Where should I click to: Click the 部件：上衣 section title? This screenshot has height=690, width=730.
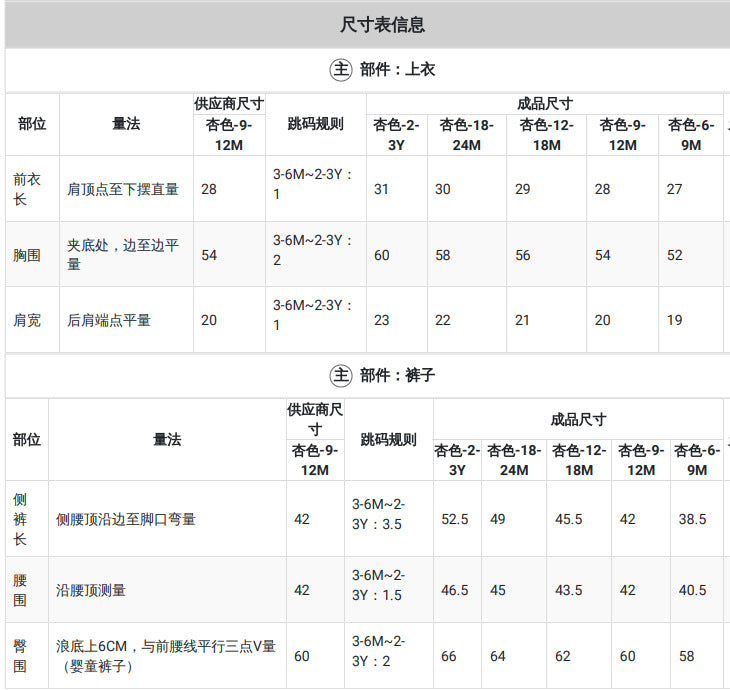click(397, 70)
